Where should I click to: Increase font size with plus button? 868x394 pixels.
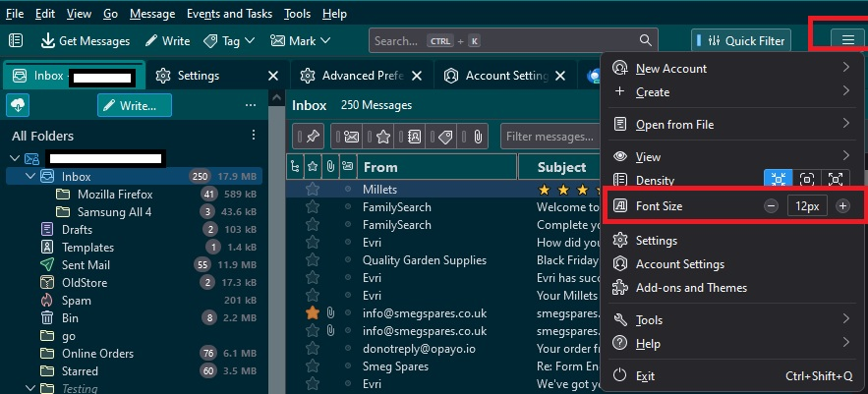click(842, 206)
